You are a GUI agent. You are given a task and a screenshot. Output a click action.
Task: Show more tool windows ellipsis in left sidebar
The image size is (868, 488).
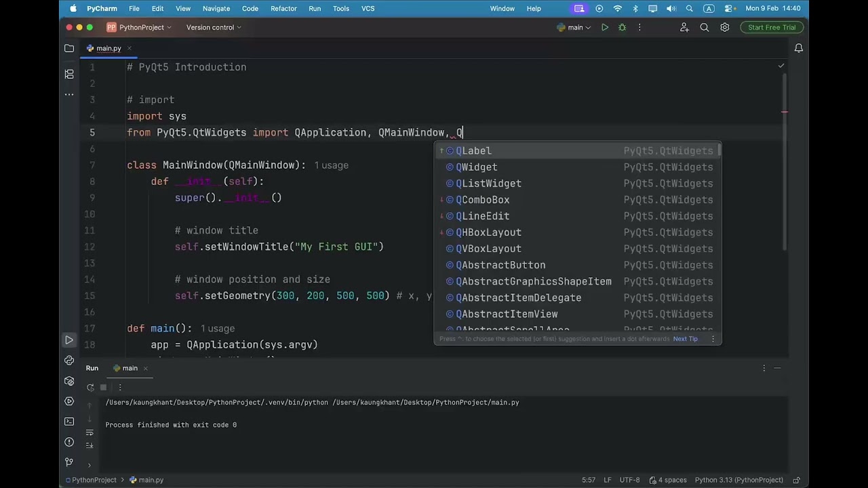[69, 94]
